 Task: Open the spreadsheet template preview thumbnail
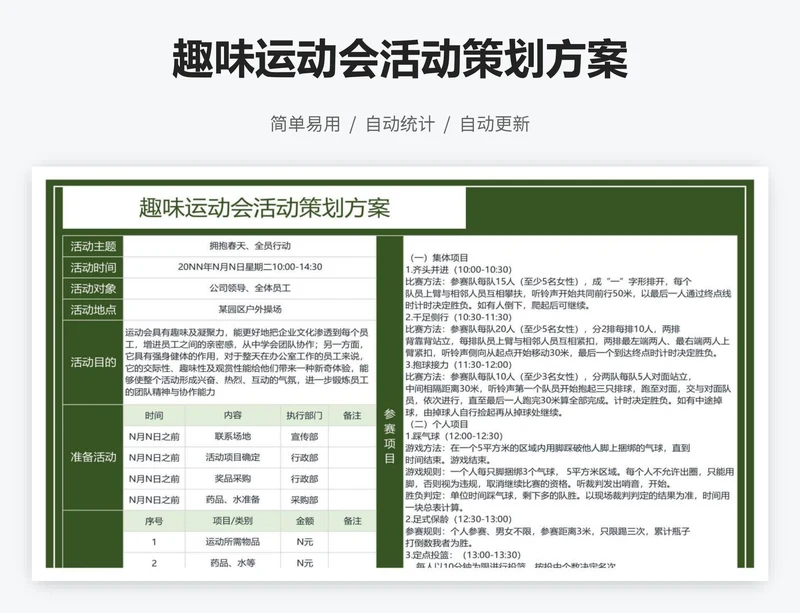point(400,374)
